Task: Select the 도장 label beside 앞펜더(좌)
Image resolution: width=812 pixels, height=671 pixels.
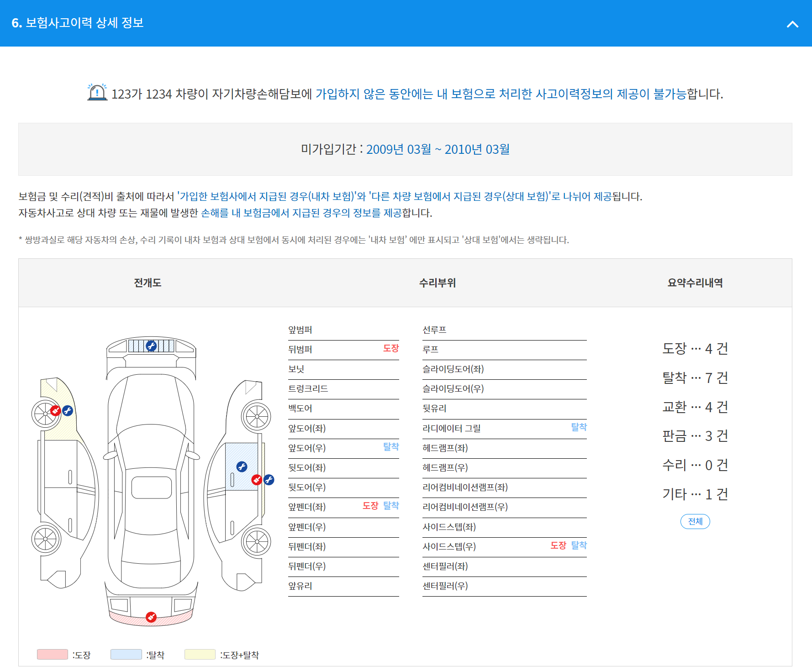Action: pos(371,506)
